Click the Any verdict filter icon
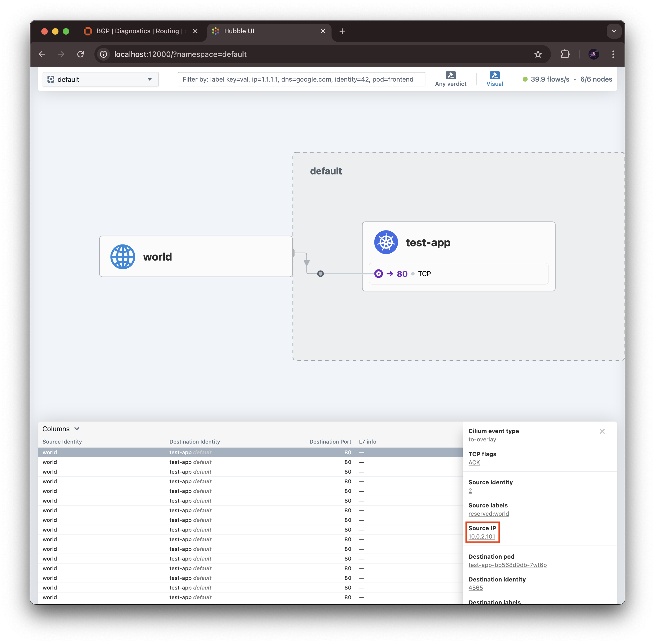655x644 pixels. click(x=450, y=75)
